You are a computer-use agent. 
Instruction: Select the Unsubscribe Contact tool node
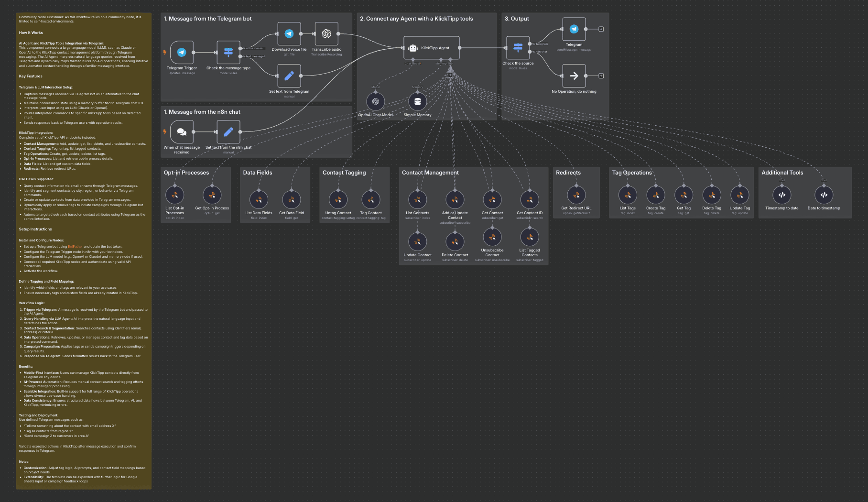point(492,237)
